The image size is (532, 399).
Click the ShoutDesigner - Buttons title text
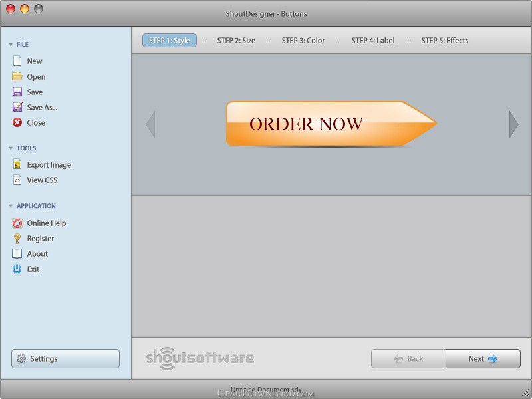point(267,13)
